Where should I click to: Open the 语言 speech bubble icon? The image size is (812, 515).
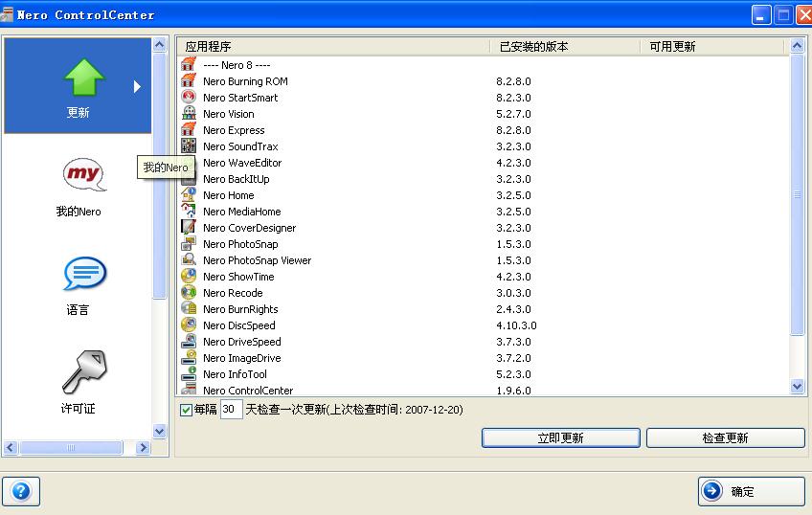pyautogui.click(x=85, y=273)
